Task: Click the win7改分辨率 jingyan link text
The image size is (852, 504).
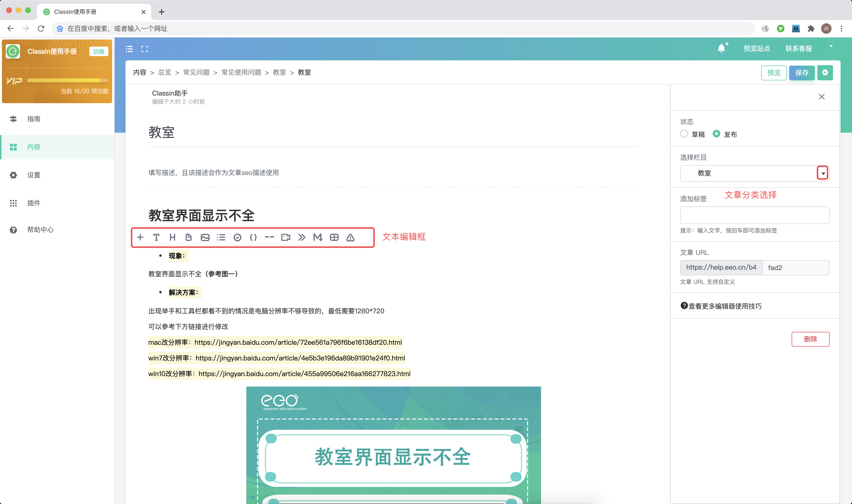Action: pyautogui.click(x=277, y=358)
